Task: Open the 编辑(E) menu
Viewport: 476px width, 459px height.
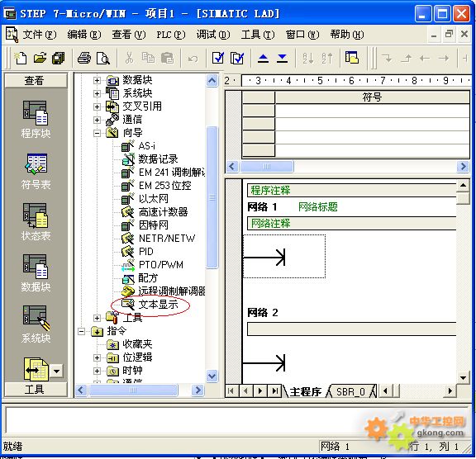Action: 84,35
